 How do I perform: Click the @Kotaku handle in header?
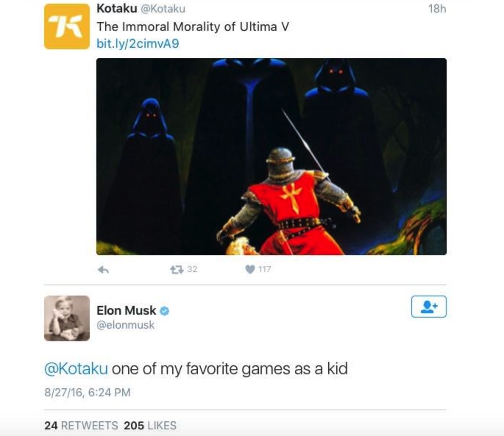click(163, 9)
